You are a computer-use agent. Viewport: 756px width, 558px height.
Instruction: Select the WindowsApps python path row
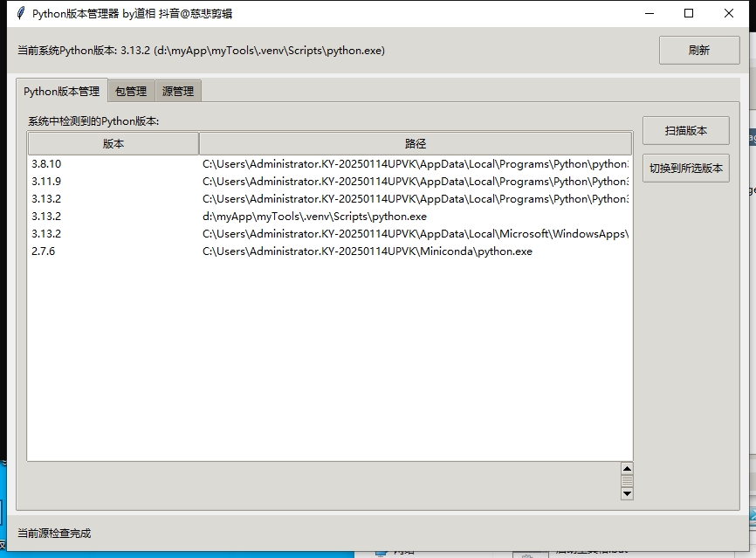tap(330, 234)
